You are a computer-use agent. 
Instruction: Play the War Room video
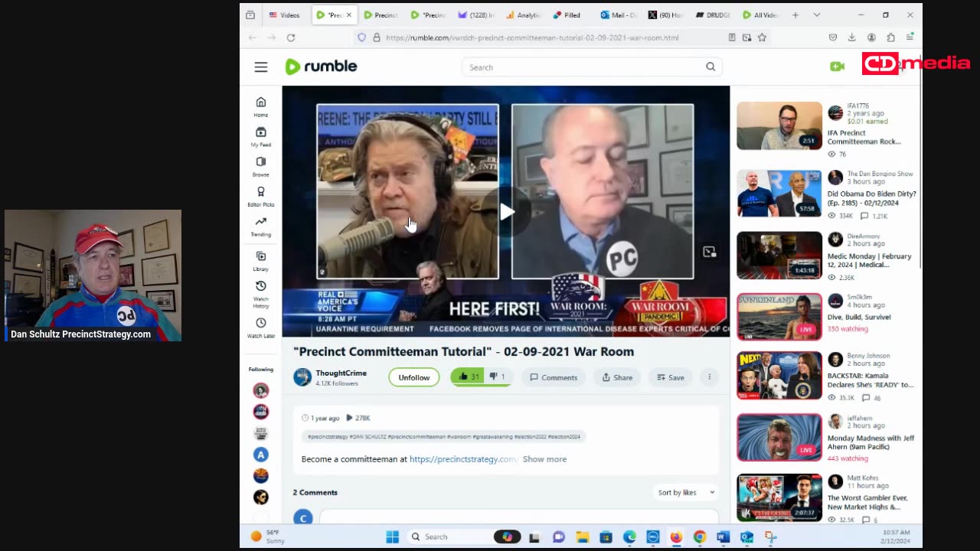[506, 212]
